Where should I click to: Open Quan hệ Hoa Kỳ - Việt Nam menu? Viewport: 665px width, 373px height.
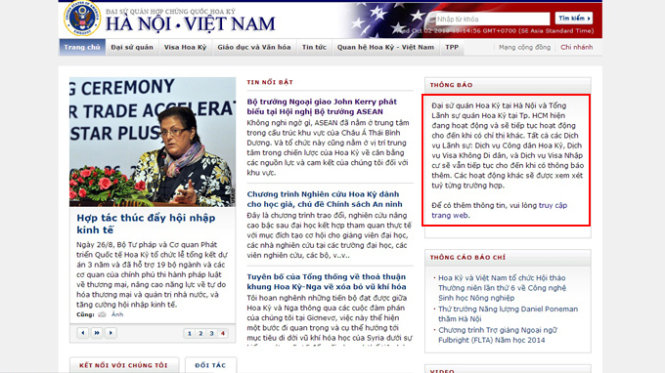386,47
